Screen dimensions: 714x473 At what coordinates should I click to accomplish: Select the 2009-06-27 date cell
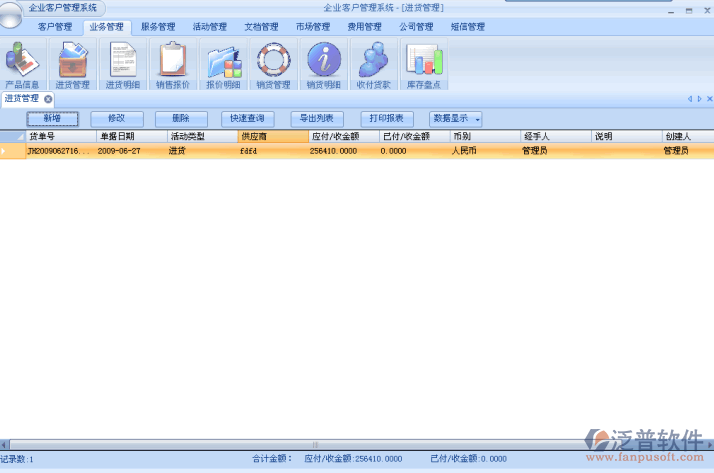132,151
